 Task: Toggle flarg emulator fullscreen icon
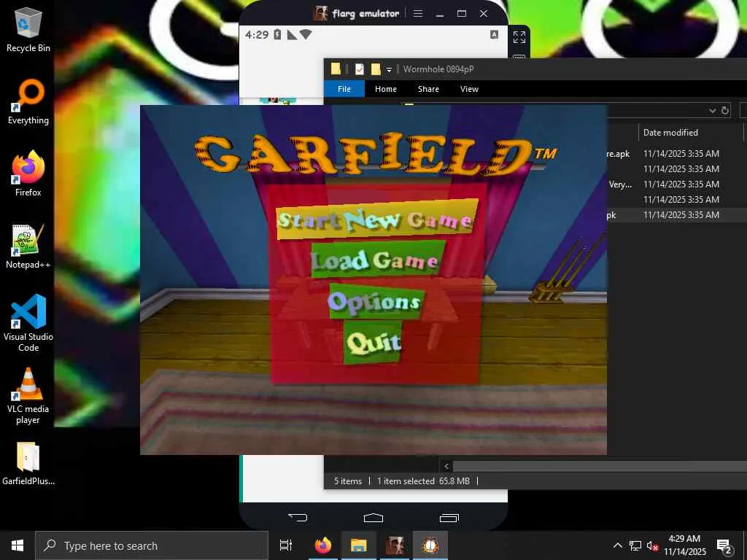pos(519,37)
